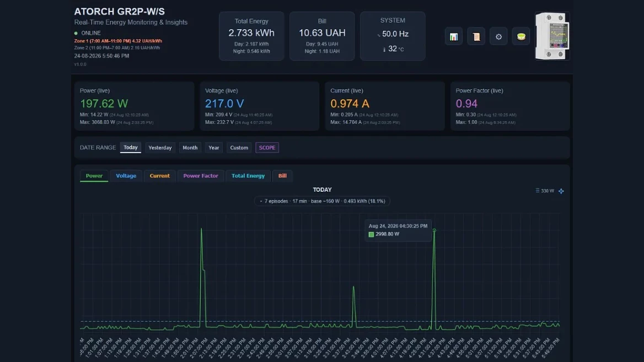644x362 pixels.
Task: Select the Month date range
Action: pos(190,148)
